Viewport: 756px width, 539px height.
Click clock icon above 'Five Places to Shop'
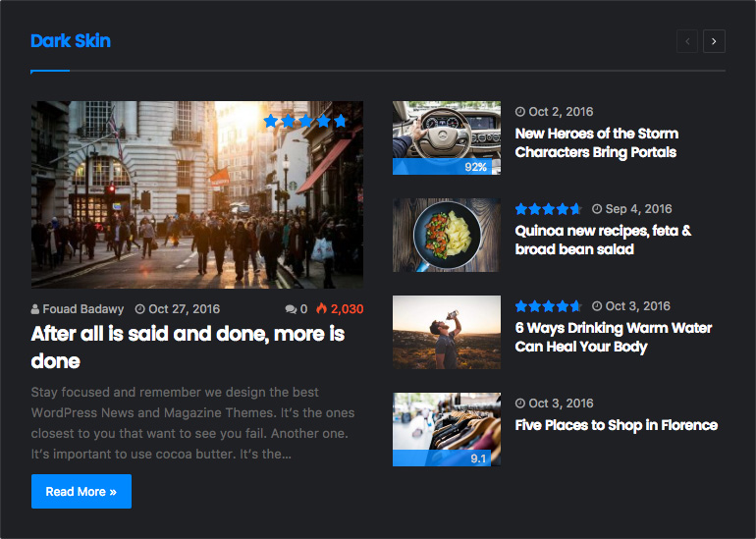(519, 404)
